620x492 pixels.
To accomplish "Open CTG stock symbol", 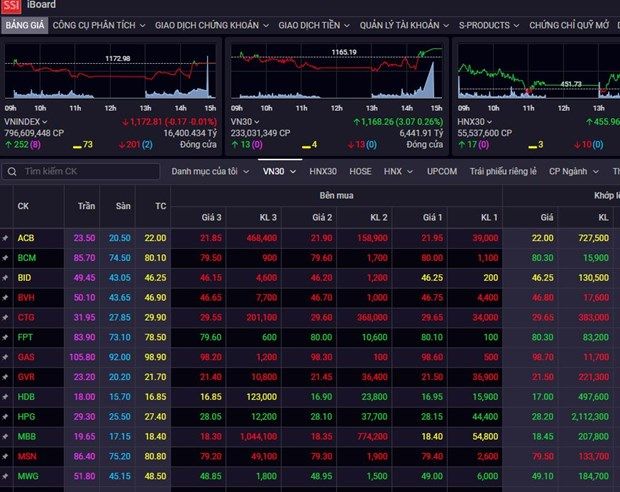I will click(26, 317).
